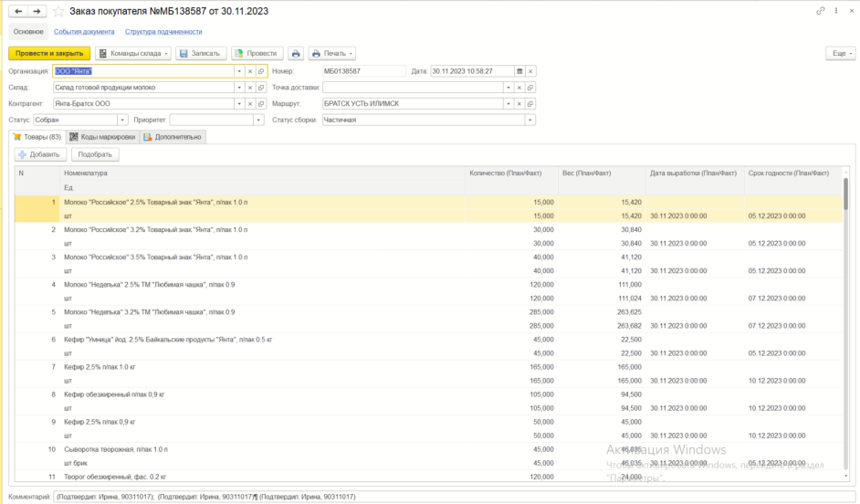The width and height of the screenshot is (860, 504).
Task: Mark document as favorite with star
Action: coord(58,12)
